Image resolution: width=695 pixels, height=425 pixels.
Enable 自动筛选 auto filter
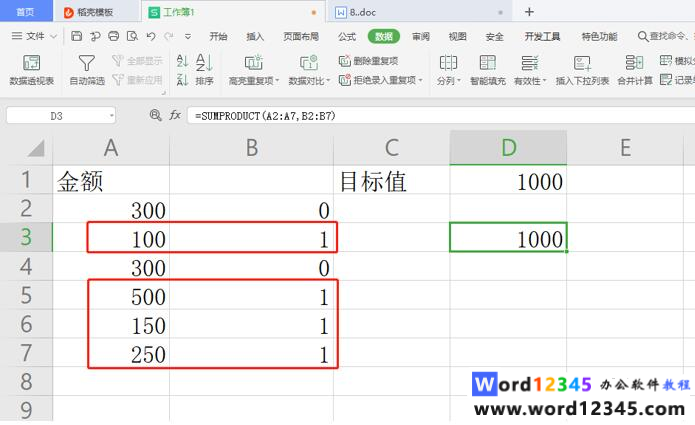point(87,69)
